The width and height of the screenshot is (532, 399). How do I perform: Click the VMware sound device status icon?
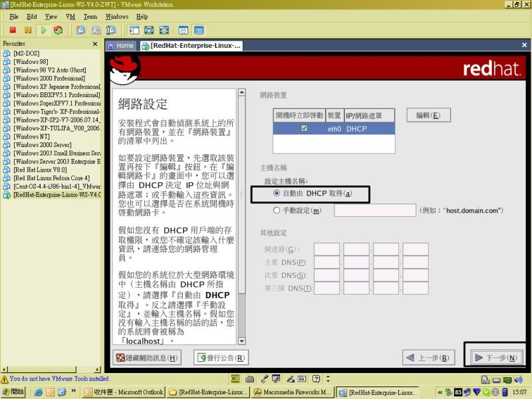pyautogui.click(x=518, y=380)
